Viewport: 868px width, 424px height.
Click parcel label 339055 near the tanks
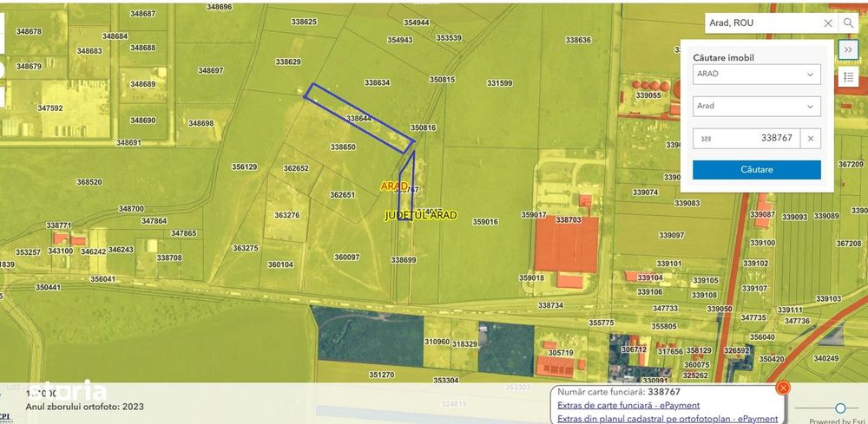point(648,95)
